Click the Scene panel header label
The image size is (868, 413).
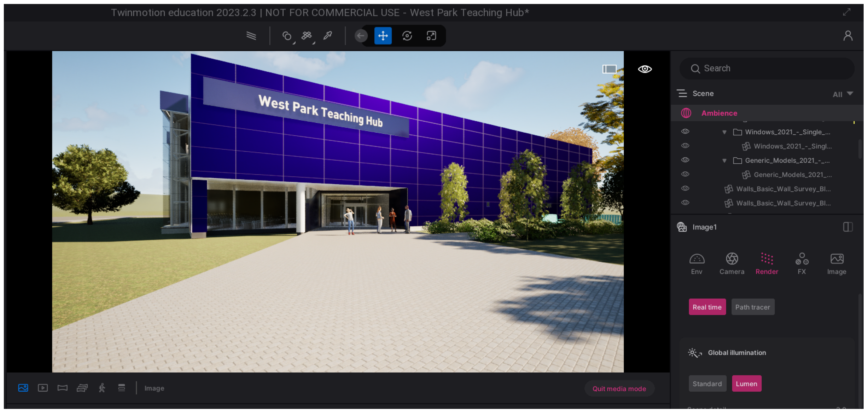tap(703, 93)
